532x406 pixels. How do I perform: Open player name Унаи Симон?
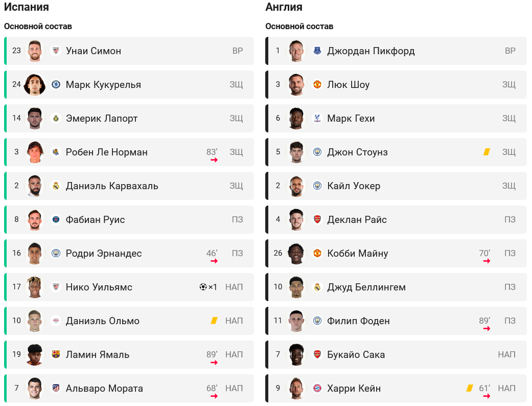[94, 51]
